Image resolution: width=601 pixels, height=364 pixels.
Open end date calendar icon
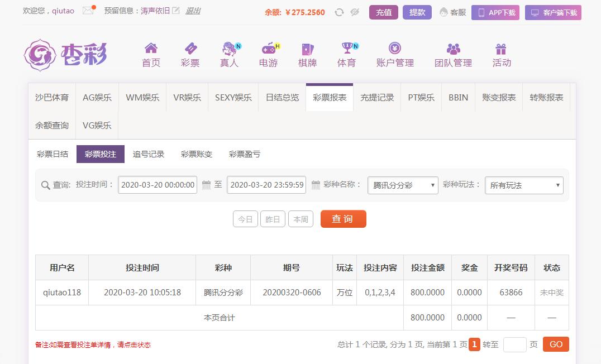pos(316,185)
